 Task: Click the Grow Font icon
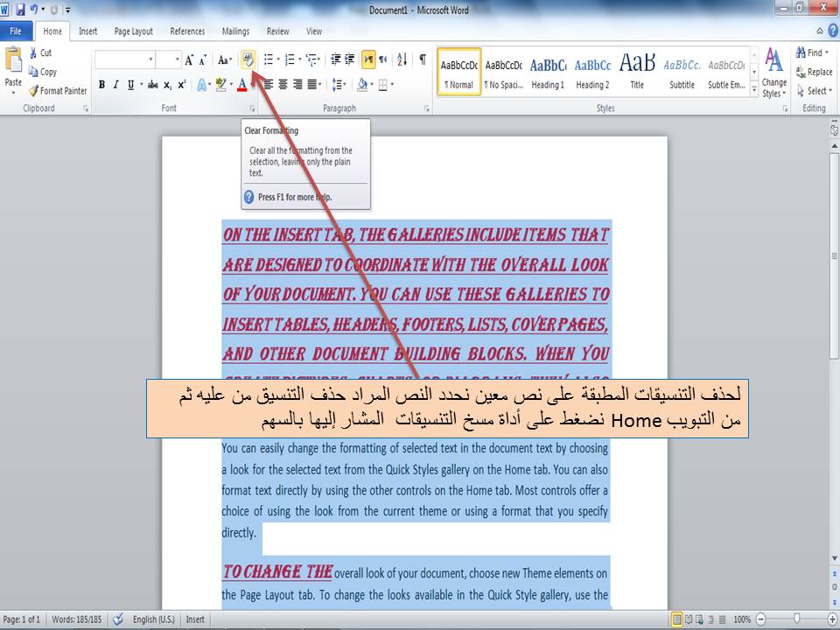coord(189,59)
